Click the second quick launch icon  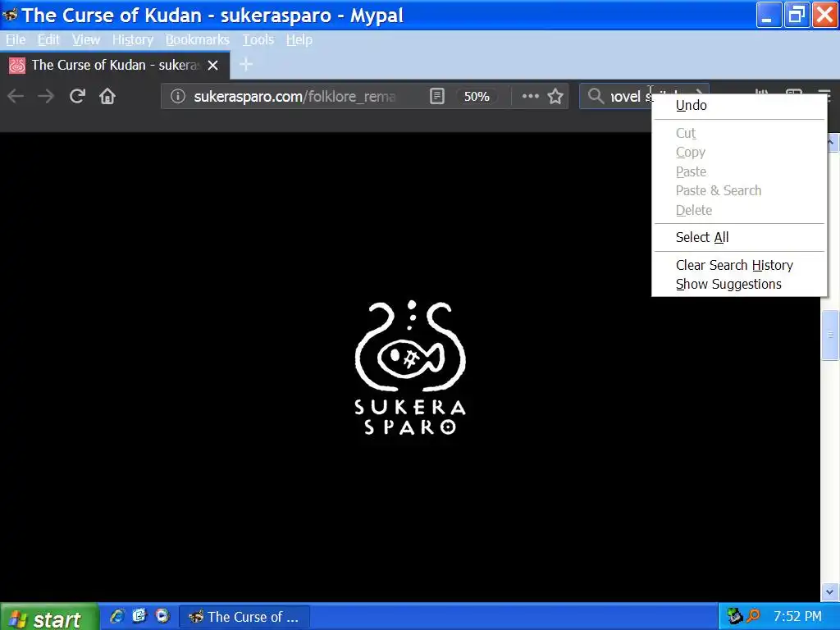click(139, 616)
